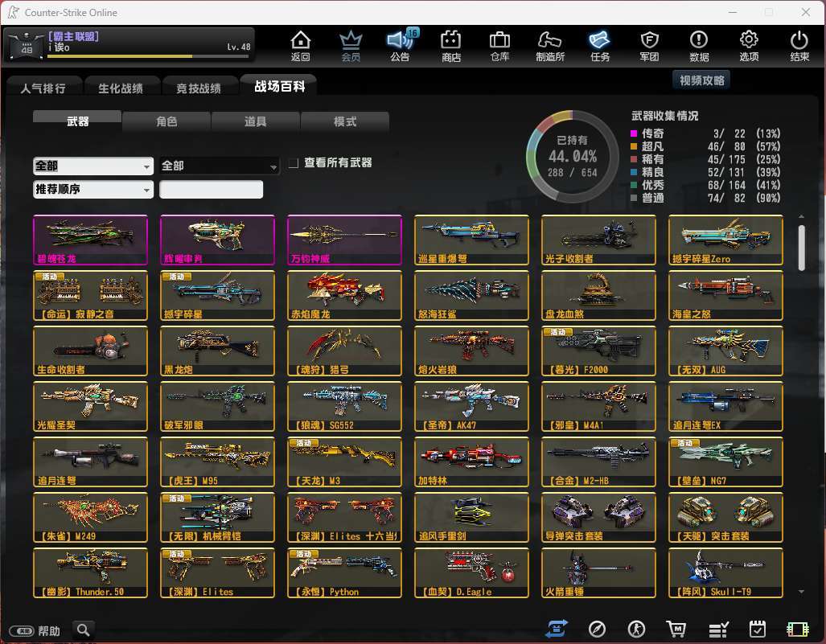Select the 角色 sub-tab
This screenshot has width=826, height=644.
tap(166, 121)
